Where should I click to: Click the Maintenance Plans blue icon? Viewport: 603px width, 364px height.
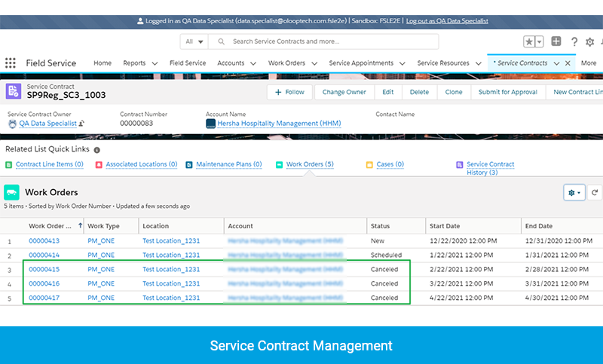(x=189, y=165)
